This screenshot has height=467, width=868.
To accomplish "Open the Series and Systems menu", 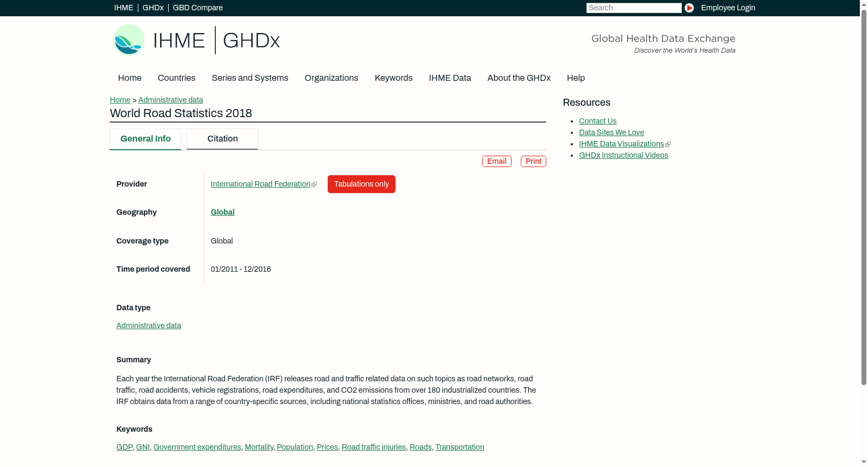I will [x=250, y=78].
